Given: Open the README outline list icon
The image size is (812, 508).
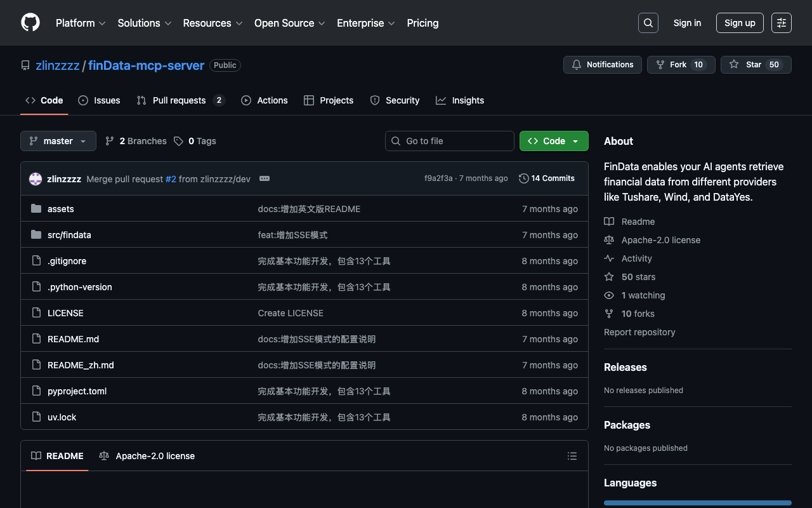Looking at the screenshot, I should pos(572,456).
